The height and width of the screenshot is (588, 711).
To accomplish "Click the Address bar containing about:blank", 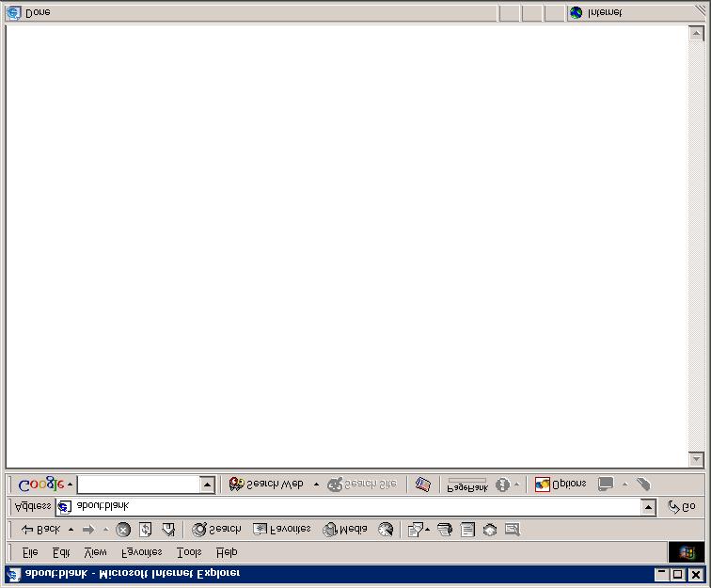I will click(x=348, y=507).
